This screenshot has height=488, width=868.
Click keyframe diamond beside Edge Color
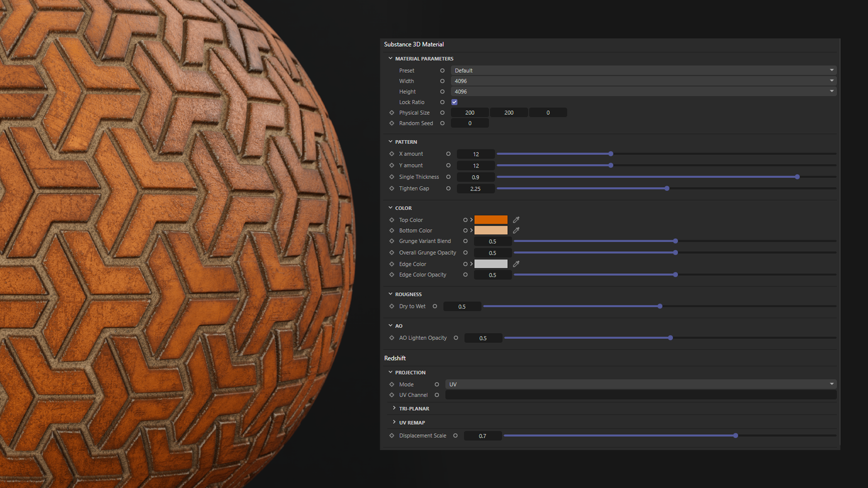click(392, 264)
